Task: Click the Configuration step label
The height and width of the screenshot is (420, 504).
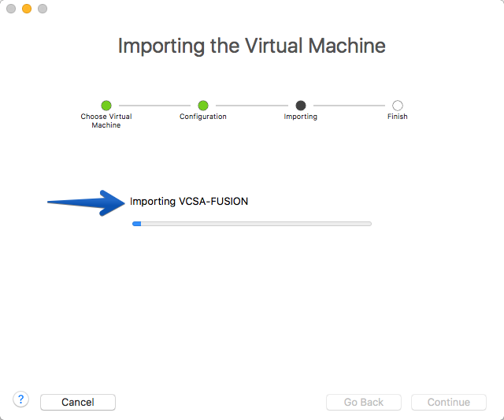Action: [x=203, y=117]
